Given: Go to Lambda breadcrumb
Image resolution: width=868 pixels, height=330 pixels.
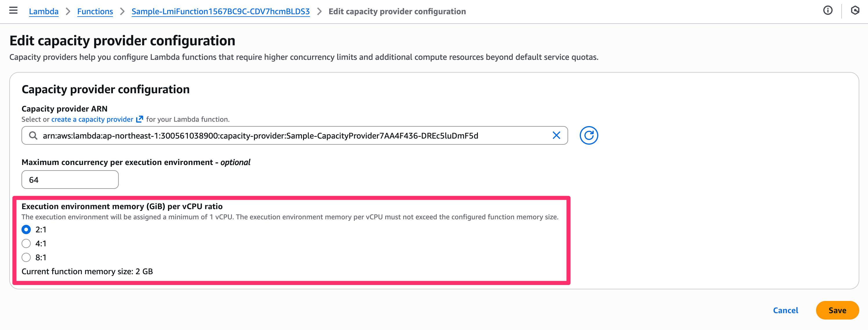Looking at the screenshot, I should tap(44, 11).
